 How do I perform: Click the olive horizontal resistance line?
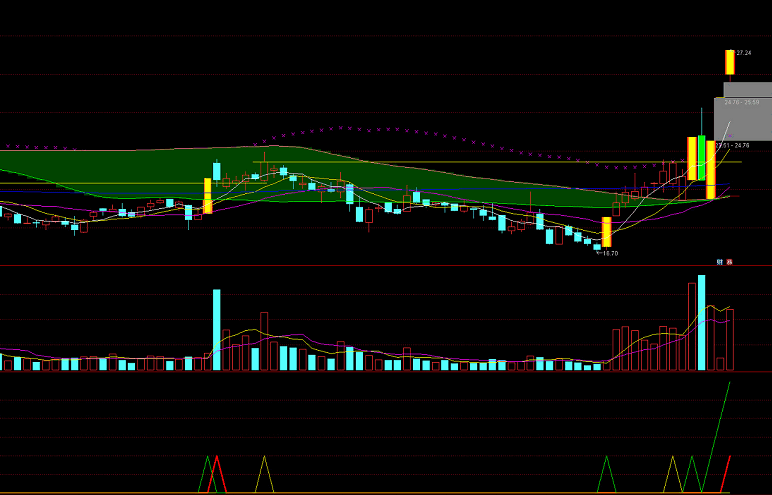(x=497, y=162)
